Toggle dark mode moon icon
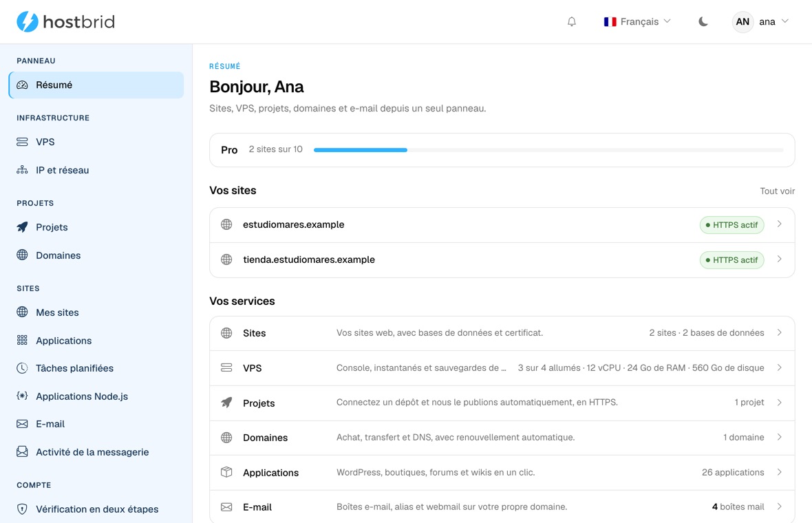812x523 pixels. pyautogui.click(x=703, y=22)
